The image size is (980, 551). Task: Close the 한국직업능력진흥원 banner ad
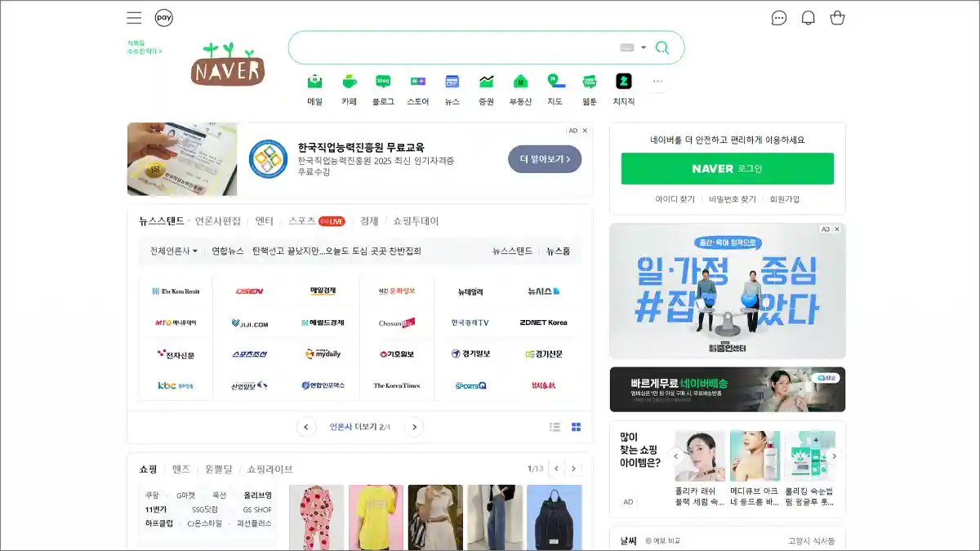pos(585,131)
